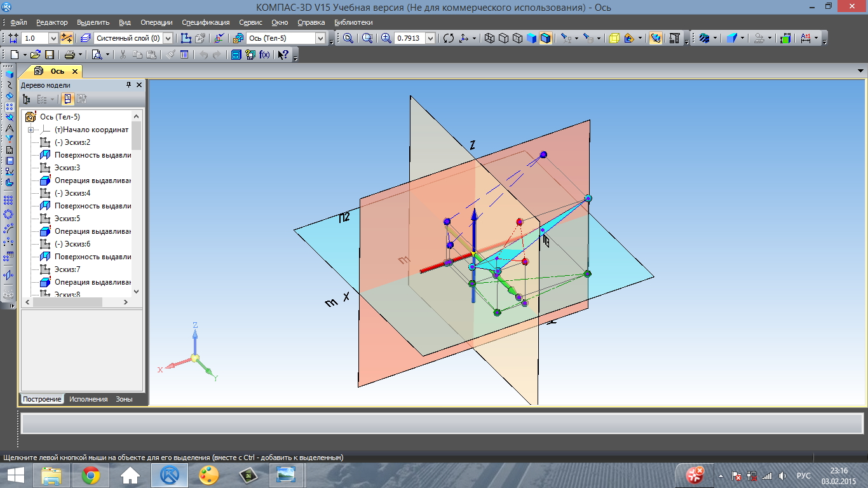Switch to the Исполнения tab
Viewport: 868px width, 488px height.
point(88,399)
